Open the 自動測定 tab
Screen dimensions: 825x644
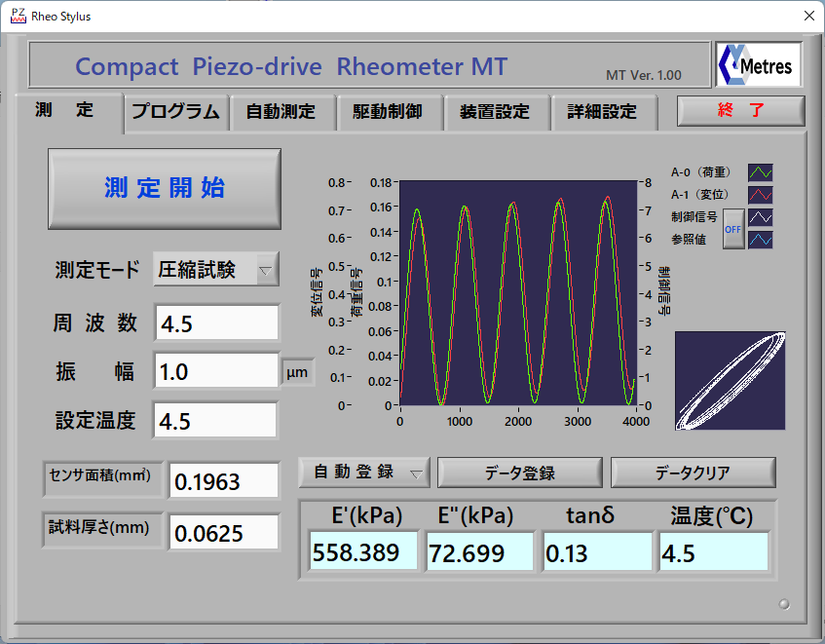point(281,112)
